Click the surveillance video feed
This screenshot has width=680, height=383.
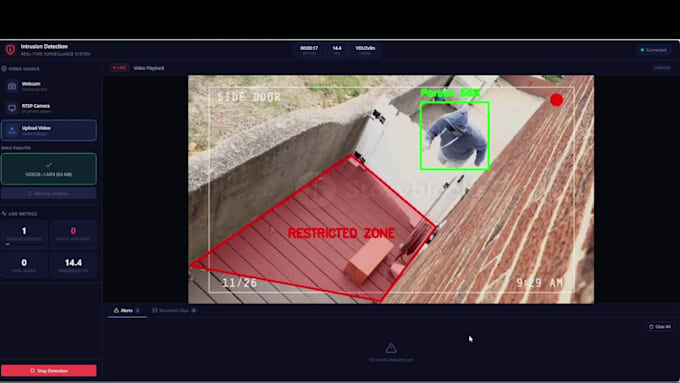(x=391, y=190)
